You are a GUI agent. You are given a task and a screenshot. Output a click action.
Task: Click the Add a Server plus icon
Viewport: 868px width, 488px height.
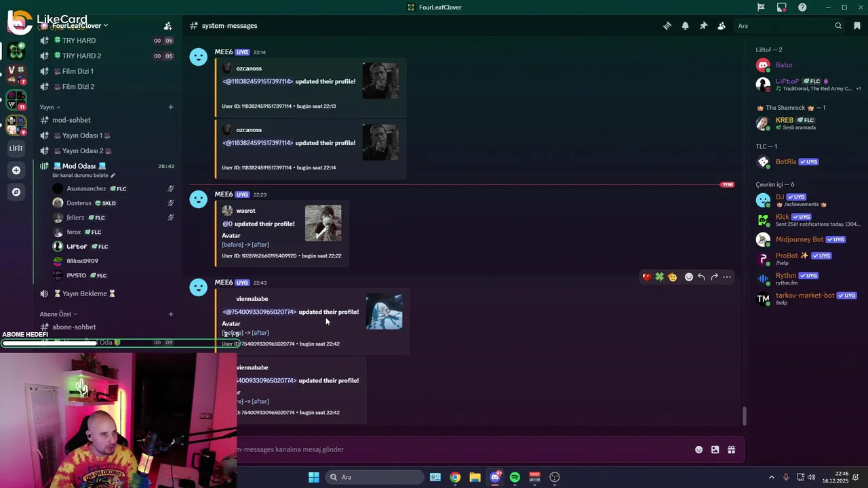click(16, 170)
